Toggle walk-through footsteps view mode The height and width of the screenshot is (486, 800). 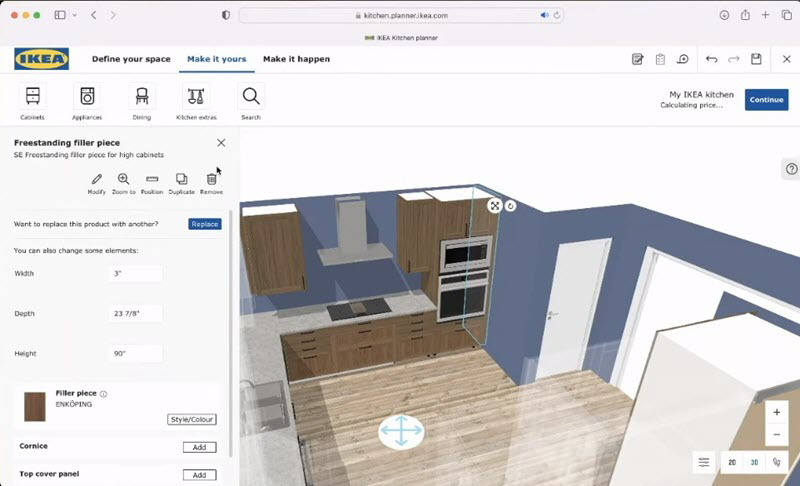click(x=776, y=463)
